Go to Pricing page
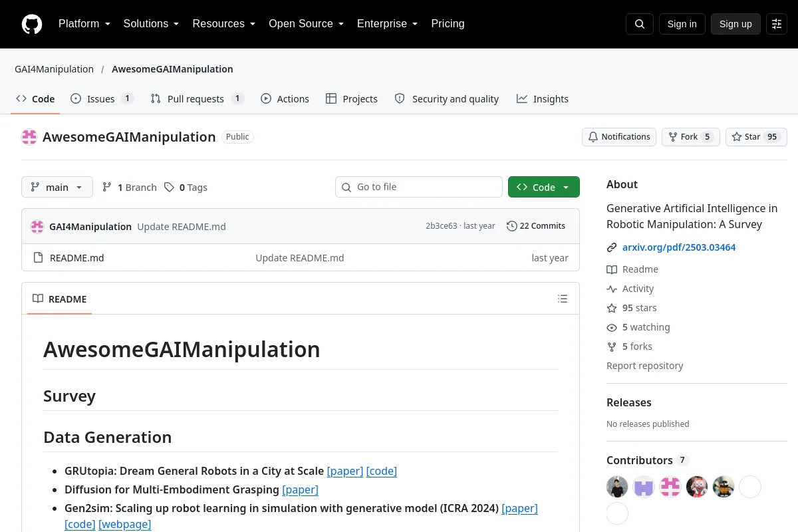798x532 pixels. click(448, 24)
